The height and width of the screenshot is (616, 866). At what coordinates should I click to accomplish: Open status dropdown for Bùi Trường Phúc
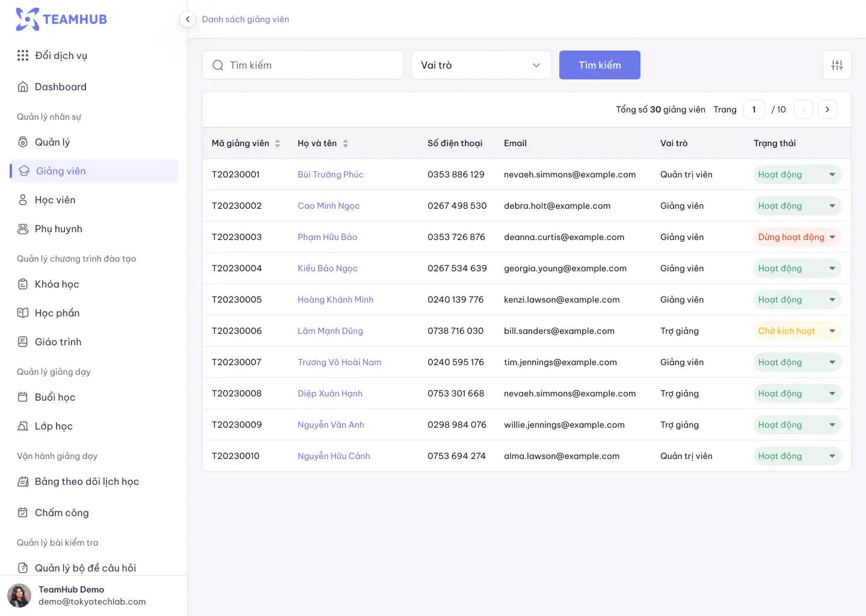point(797,174)
